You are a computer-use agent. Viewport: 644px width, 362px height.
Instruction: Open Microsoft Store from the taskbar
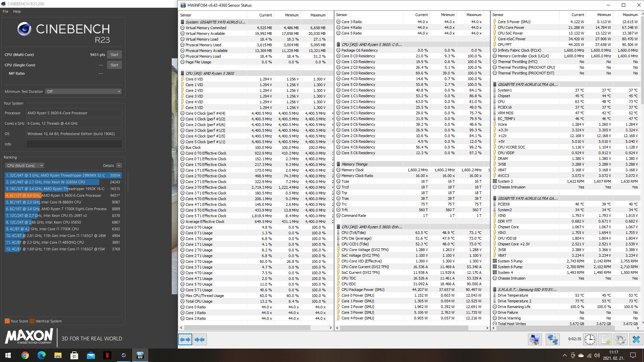click(74, 355)
